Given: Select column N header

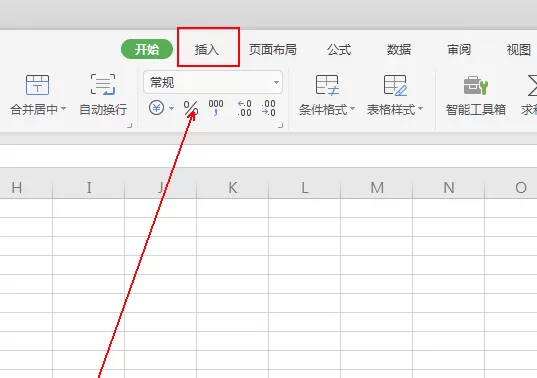Looking at the screenshot, I should click(449, 188).
